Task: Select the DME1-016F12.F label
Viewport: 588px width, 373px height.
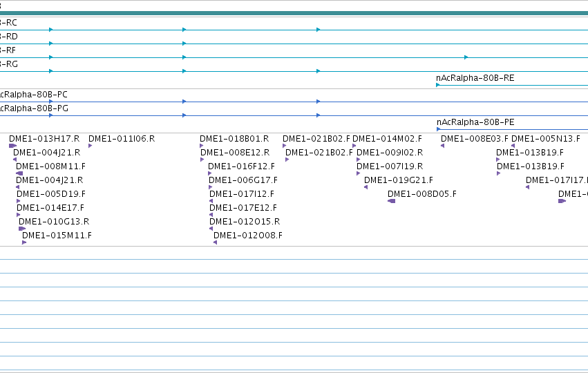Action: click(242, 166)
